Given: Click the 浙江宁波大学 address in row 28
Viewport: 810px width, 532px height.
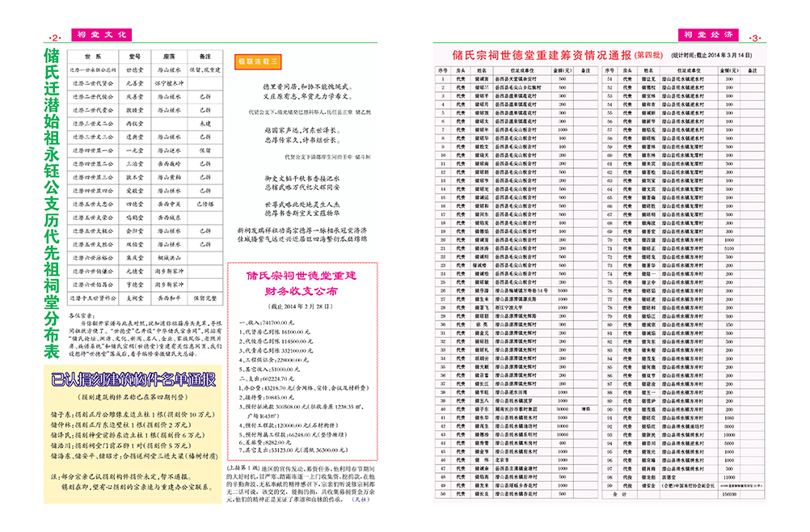Looking at the screenshot, I should pyautogui.click(x=509, y=307).
